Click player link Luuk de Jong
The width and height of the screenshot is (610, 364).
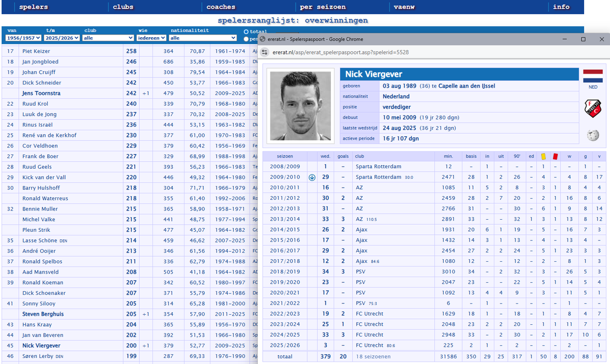point(40,114)
